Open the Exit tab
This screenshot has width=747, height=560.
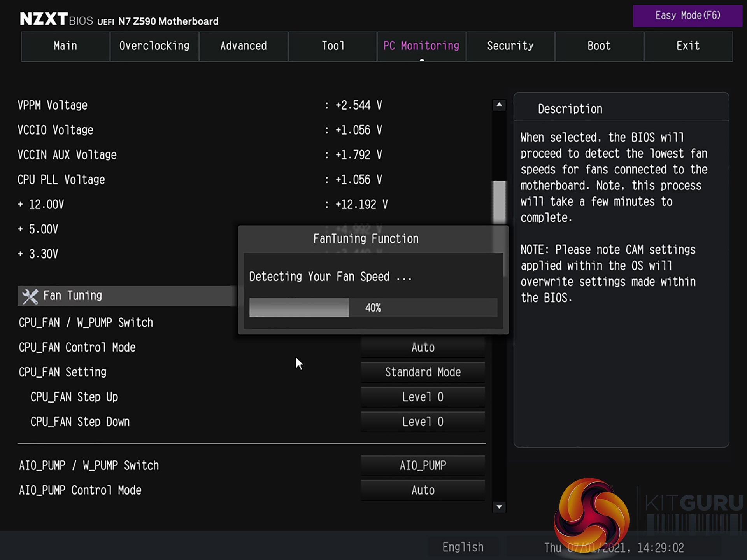coord(688,46)
